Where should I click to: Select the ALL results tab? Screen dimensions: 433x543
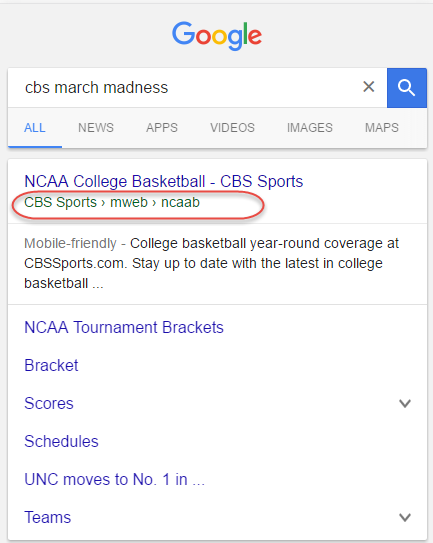click(x=35, y=128)
